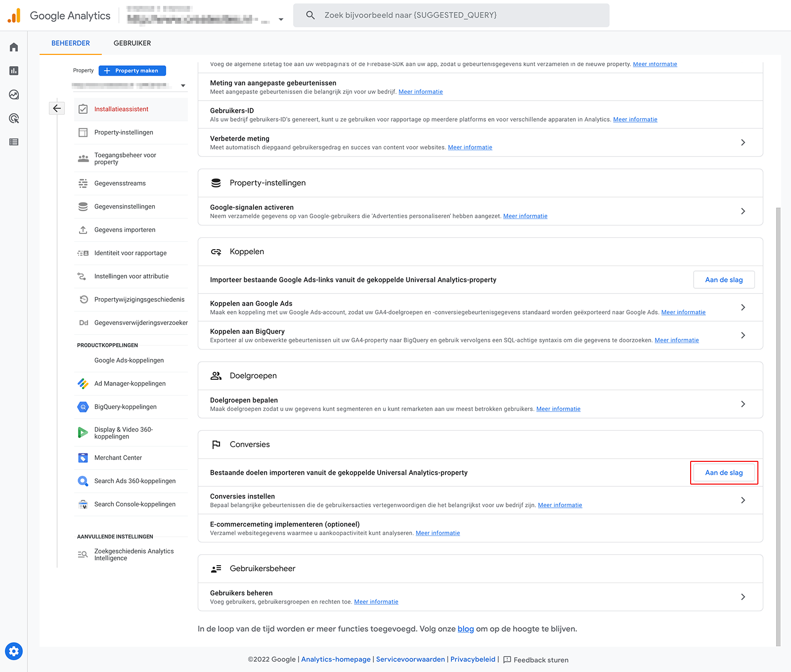Click Aan de slag for Google Ads-links
Screen dimensions: 791x672
tap(724, 280)
